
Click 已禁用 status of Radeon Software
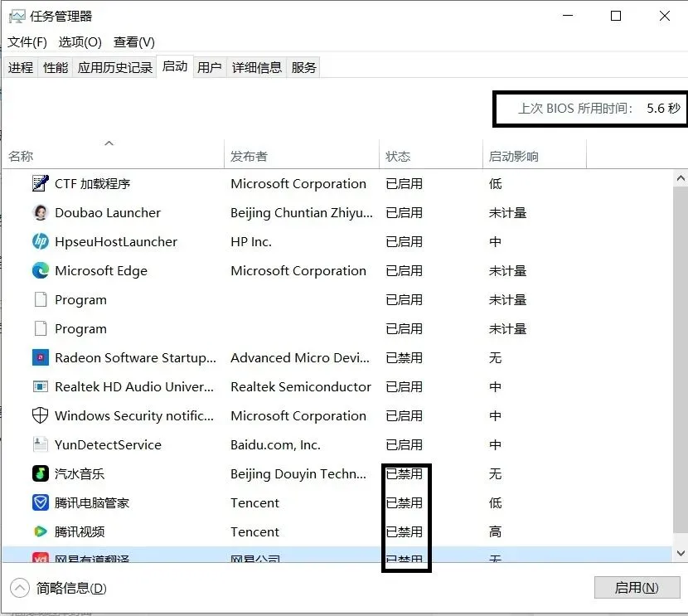404,357
